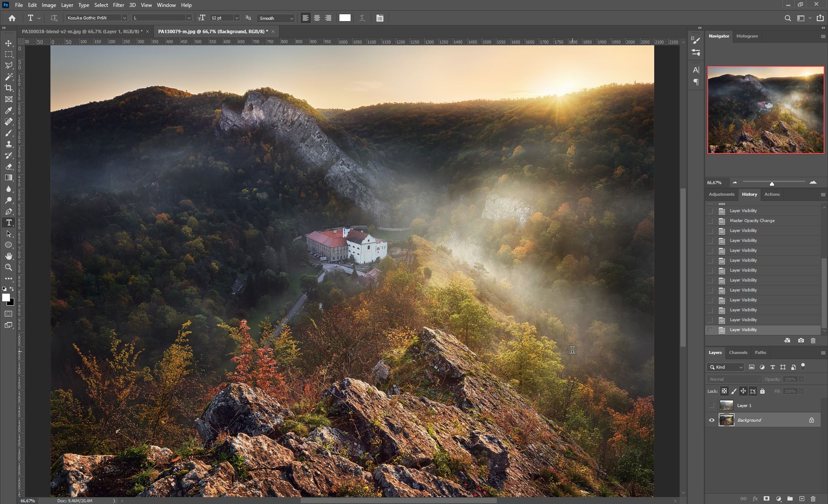Screen dimensions: 828x504
Task: Switch to the Histogram tab
Action: [747, 36]
